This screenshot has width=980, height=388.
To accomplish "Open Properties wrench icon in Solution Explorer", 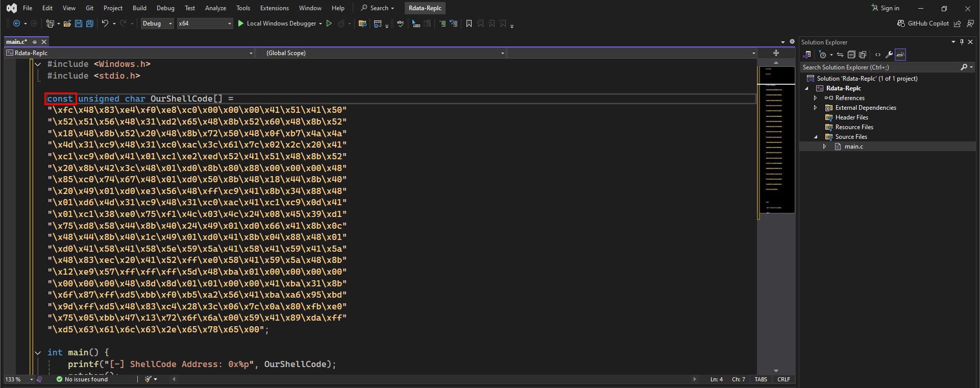I will pos(889,55).
